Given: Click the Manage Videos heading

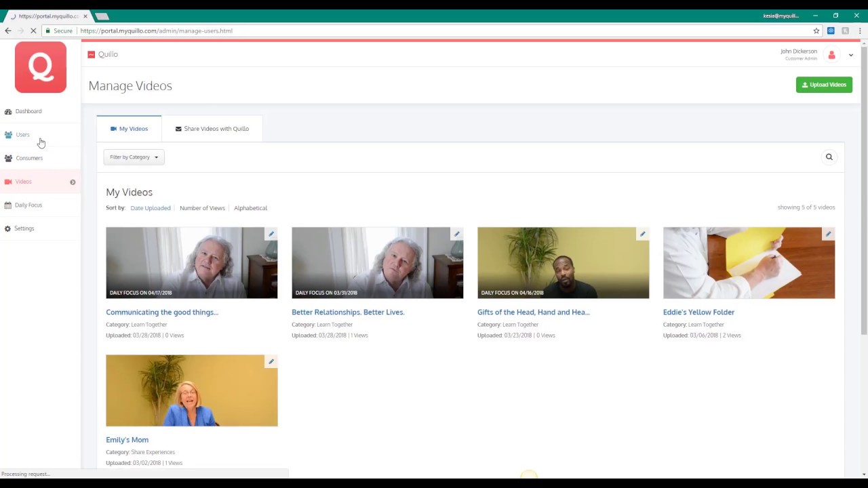Looking at the screenshot, I should 130,86.
